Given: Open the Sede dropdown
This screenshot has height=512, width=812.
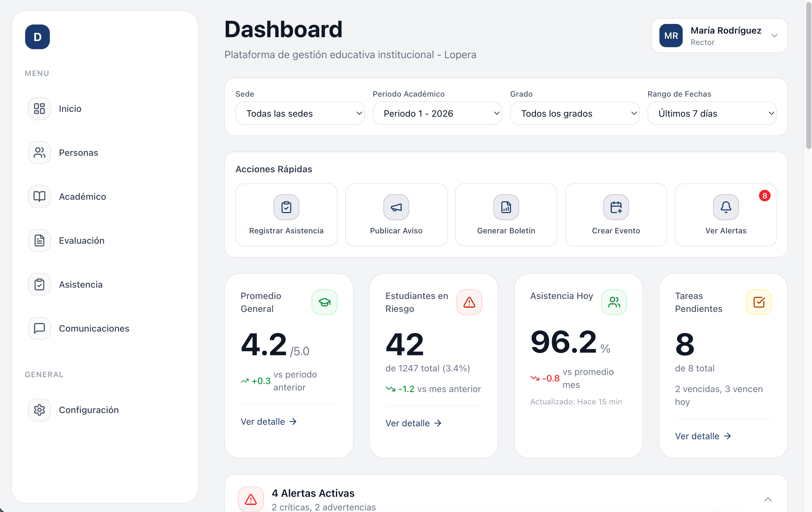Looking at the screenshot, I should 300,113.
